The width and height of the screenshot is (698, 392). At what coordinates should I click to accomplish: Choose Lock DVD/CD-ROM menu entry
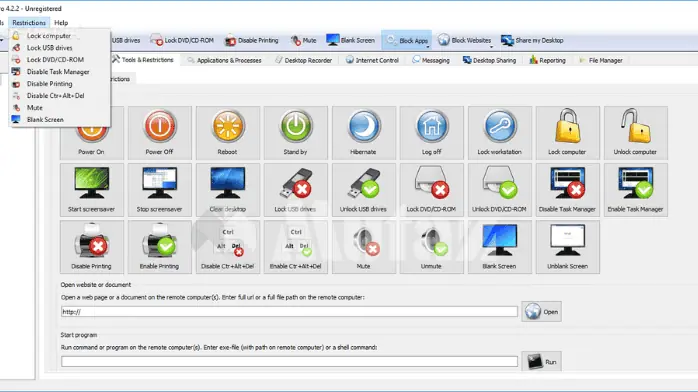pyautogui.click(x=59, y=60)
